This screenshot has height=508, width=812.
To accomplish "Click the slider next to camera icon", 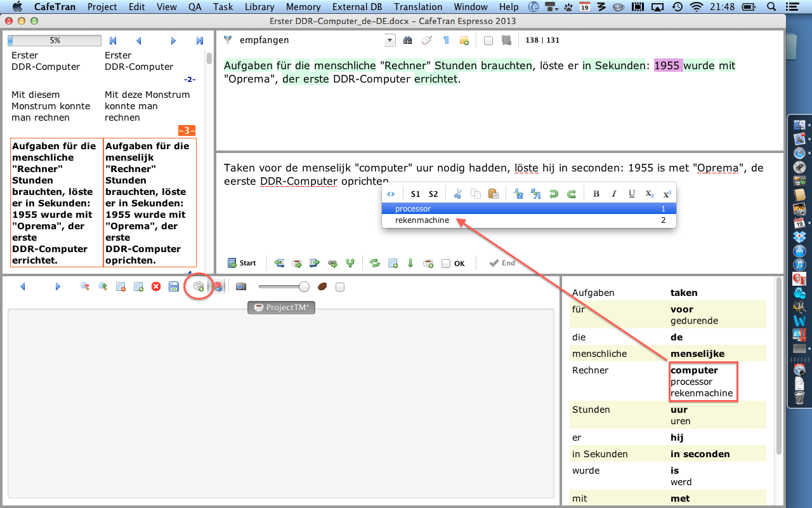I will coord(304,287).
